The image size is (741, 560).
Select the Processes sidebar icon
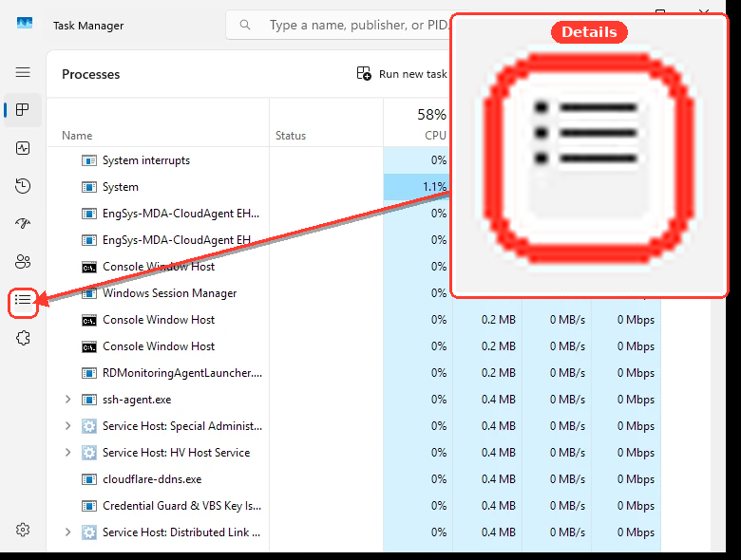pos(23,110)
